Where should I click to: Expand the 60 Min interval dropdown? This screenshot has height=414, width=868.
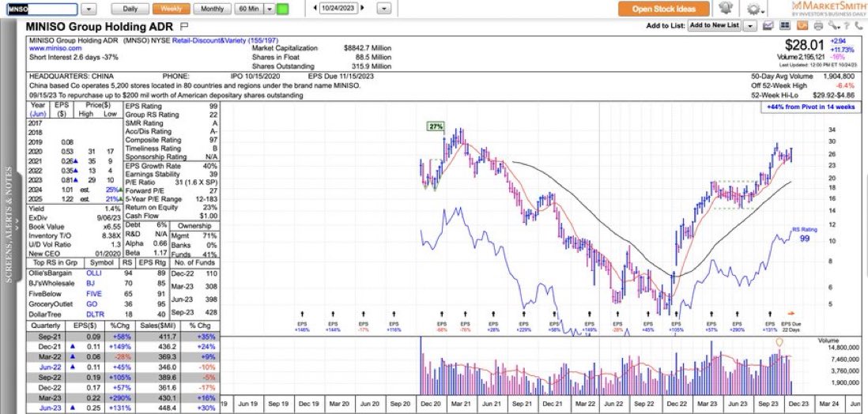coord(269,9)
